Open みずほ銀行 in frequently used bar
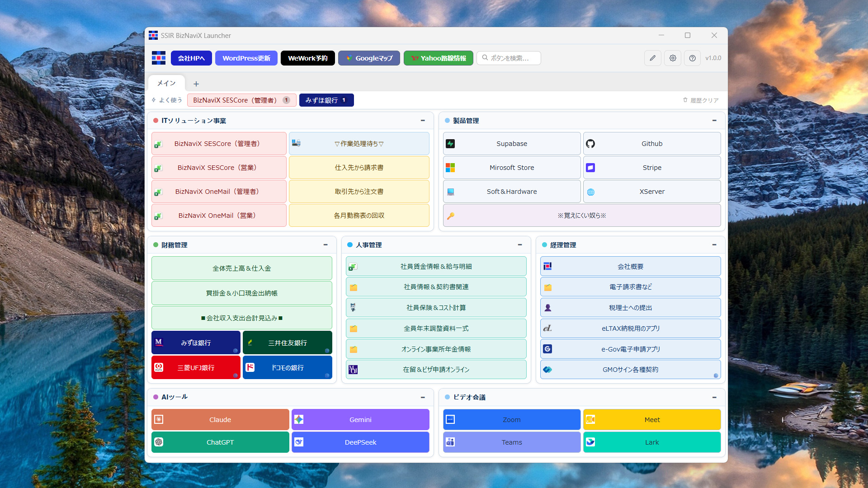 pyautogui.click(x=326, y=100)
